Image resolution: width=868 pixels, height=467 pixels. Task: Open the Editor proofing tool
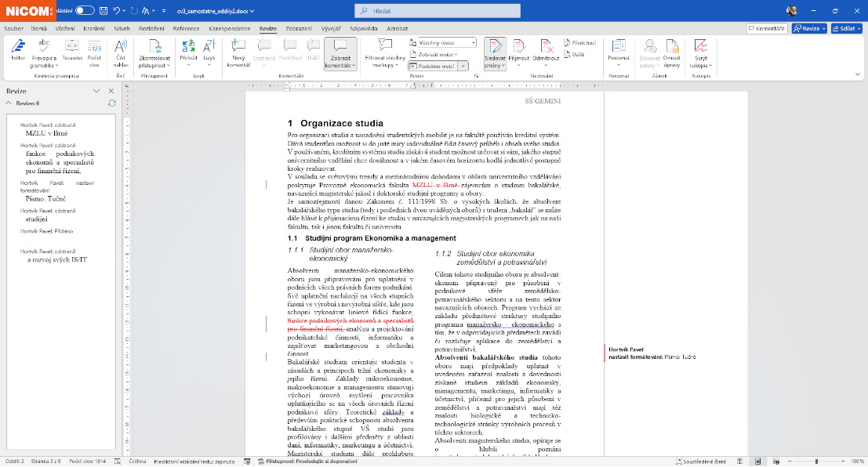point(18,50)
